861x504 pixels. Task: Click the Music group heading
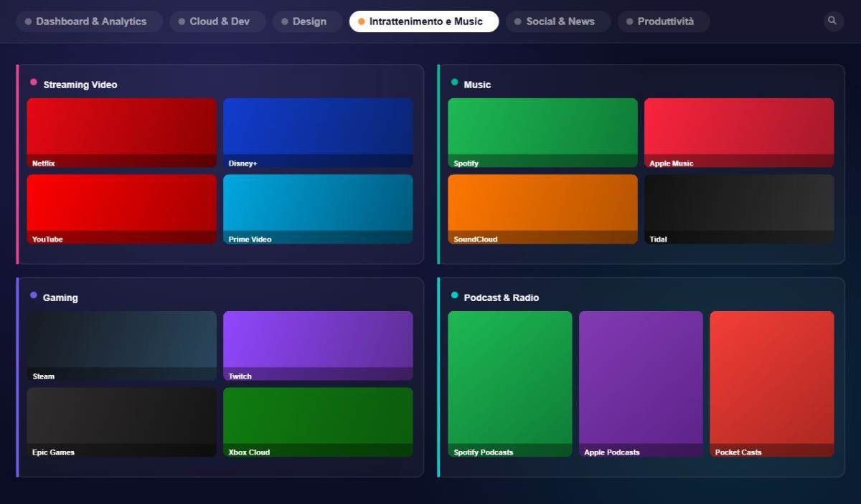tap(477, 85)
